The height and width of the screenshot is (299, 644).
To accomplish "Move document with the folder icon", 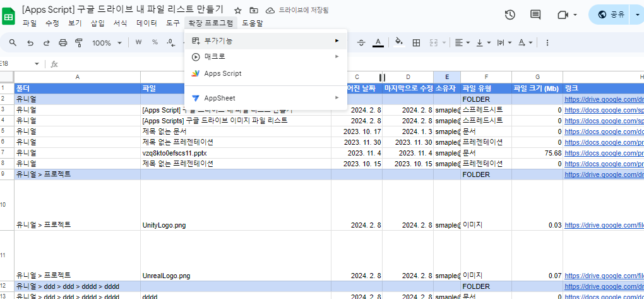I will click(254, 10).
